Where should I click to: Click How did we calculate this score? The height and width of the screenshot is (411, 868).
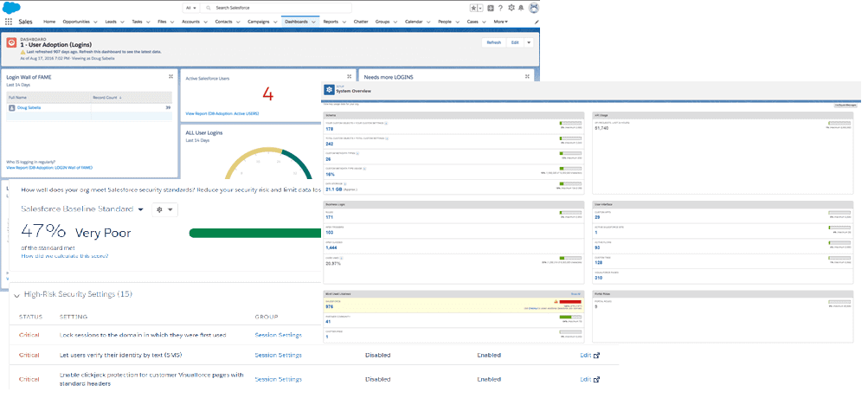point(65,256)
